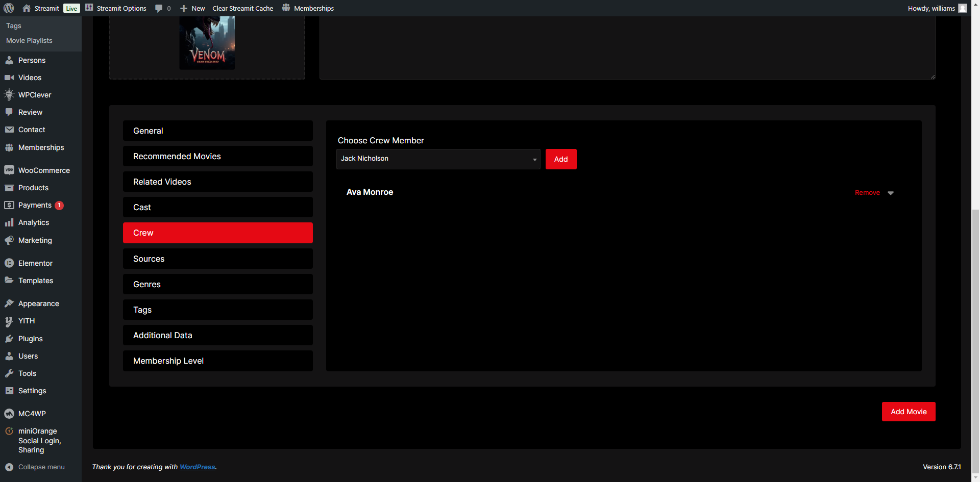Image resolution: width=980 pixels, height=482 pixels.
Task: Click the Ava Monroe crew name
Action: click(x=370, y=192)
